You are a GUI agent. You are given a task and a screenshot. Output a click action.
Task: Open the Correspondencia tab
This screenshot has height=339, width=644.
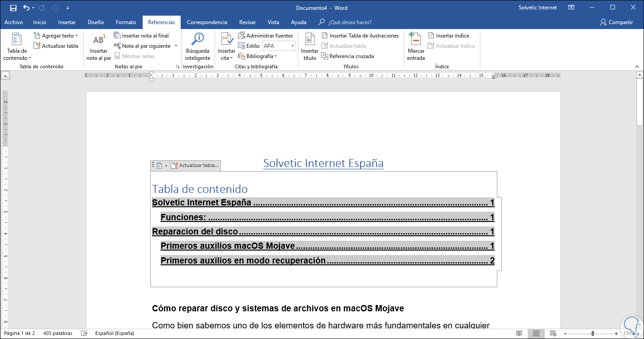click(207, 22)
